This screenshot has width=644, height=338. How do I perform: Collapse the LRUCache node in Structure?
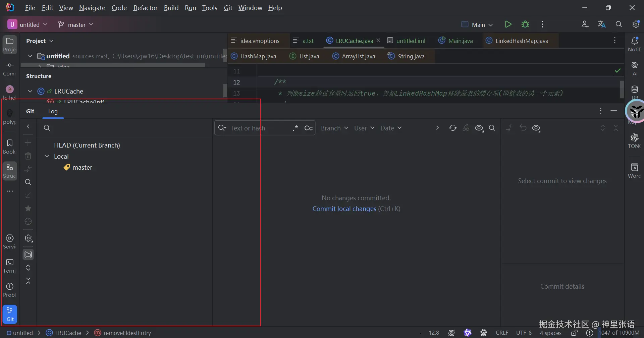click(30, 91)
